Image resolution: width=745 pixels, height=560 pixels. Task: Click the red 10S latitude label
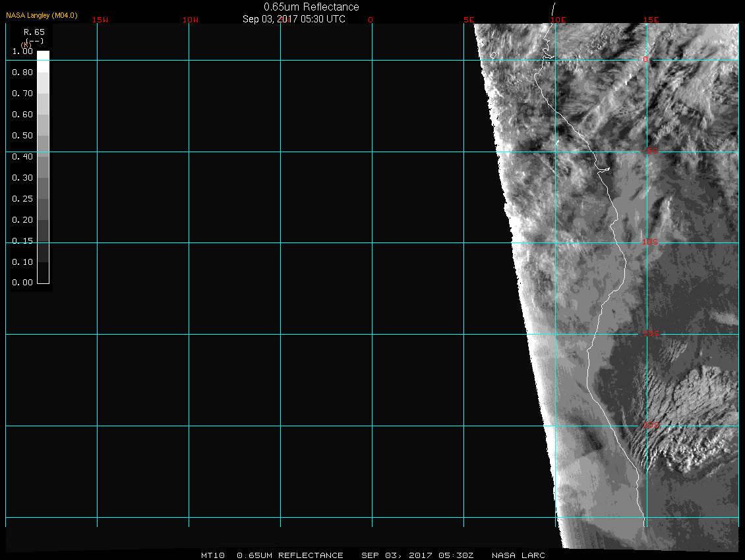pos(650,242)
